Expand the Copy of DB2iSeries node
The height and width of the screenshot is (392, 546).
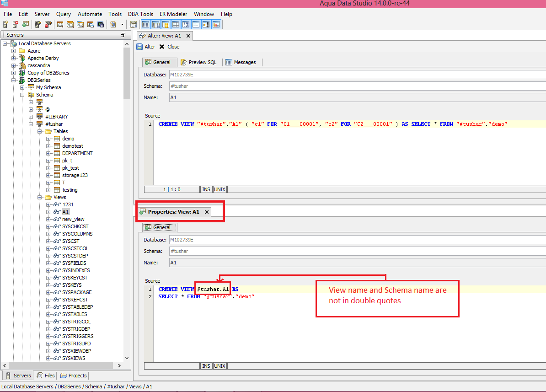(x=14, y=73)
